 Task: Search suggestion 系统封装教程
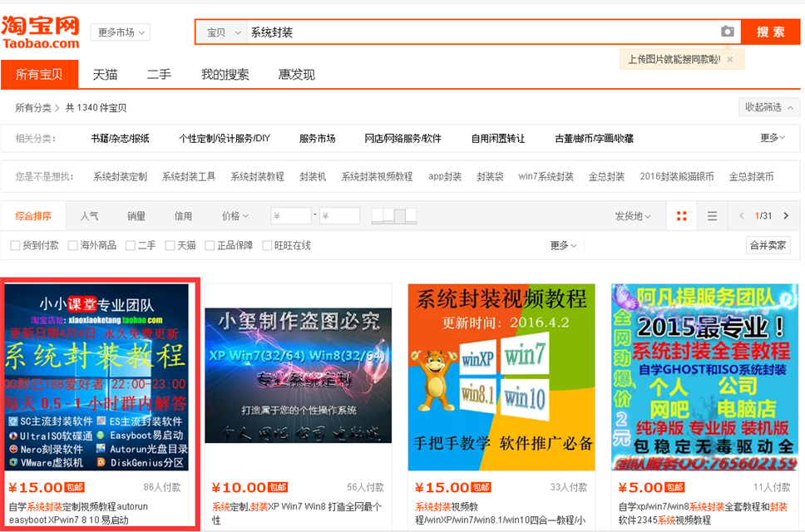(x=257, y=177)
